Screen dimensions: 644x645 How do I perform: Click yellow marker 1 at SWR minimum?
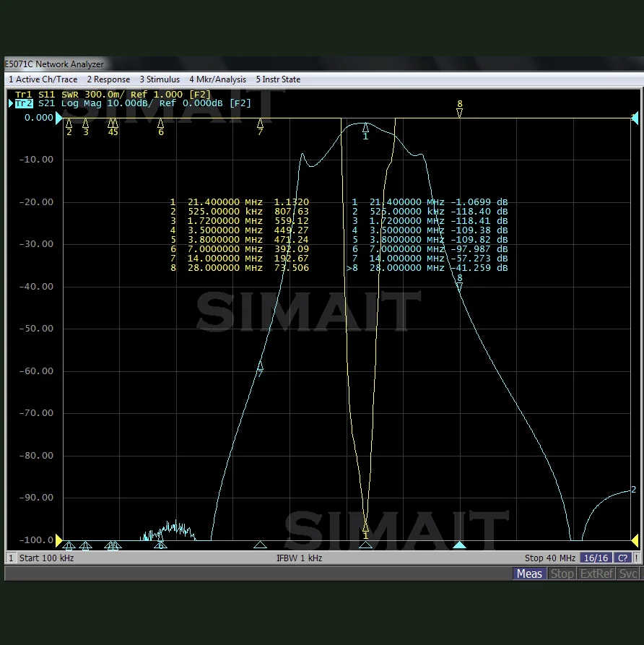click(365, 527)
